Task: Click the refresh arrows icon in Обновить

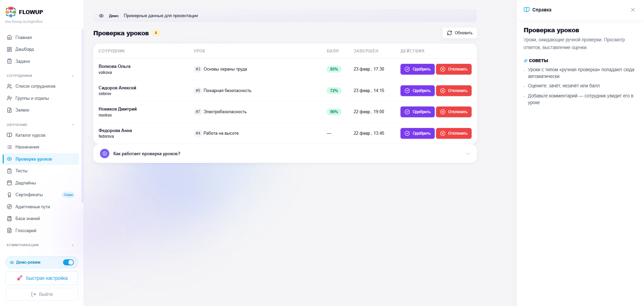Action: (449, 33)
